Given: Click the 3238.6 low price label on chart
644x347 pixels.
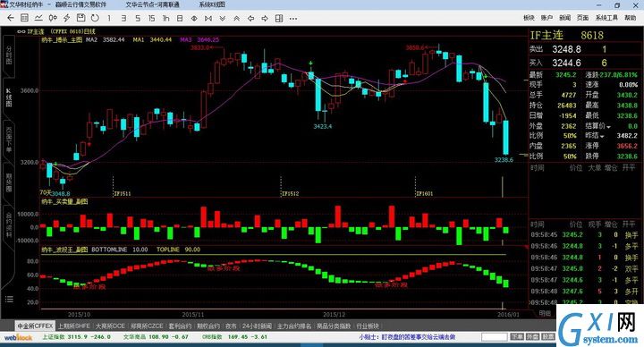Looking at the screenshot, I should pyautogui.click(x=504, y=160).
